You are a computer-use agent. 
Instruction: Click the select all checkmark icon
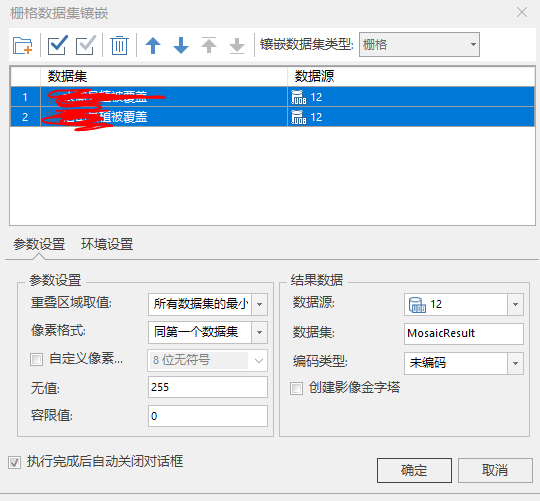[58, 45]
